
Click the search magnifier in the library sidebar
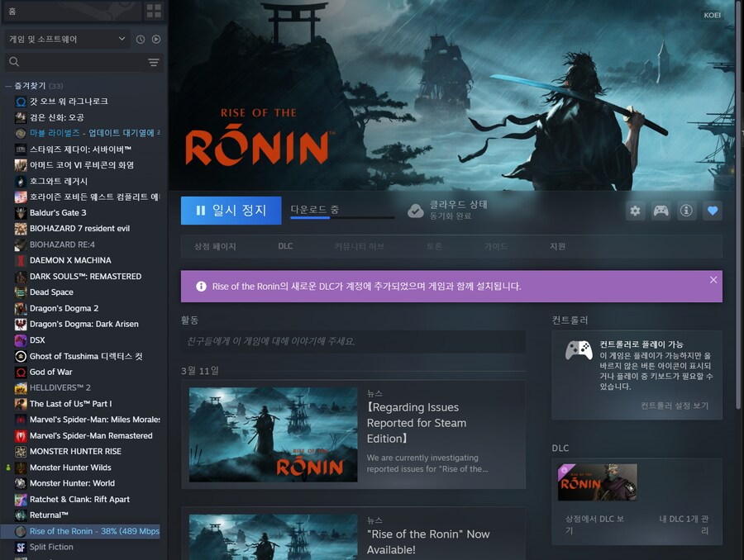click(x=13, y=62)
